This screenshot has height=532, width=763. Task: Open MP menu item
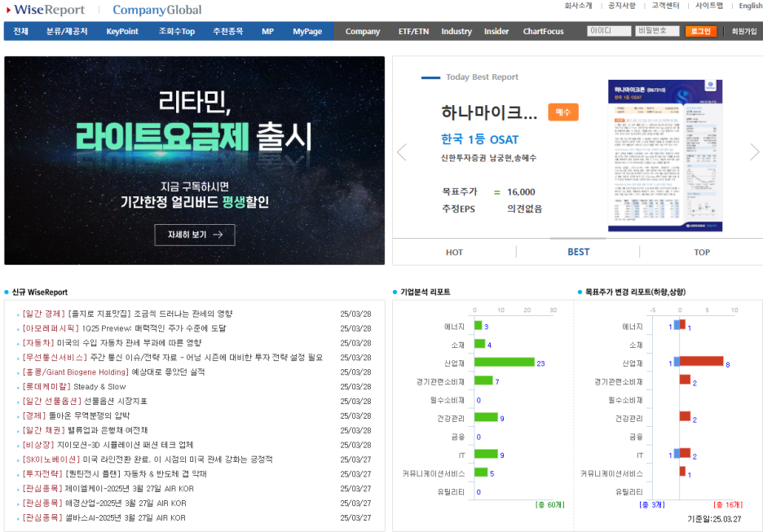click(x=267, y=31)
